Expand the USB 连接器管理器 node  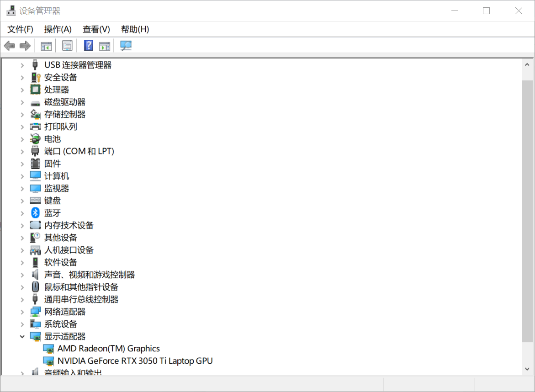22,65
